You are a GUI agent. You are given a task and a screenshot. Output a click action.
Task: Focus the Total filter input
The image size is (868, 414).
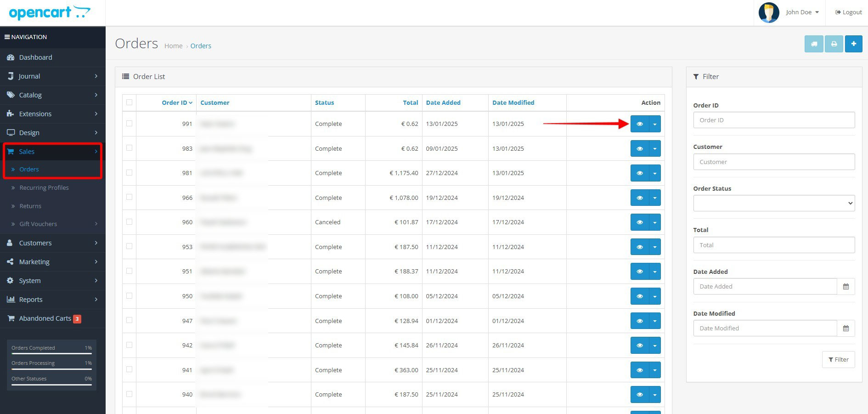[x=774, y=245]
